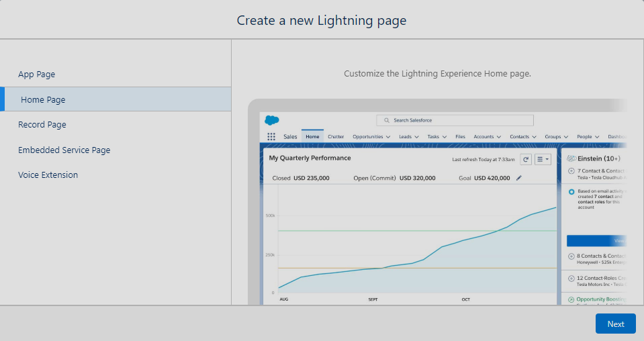Click the Open (Commit) USD 320,000 value
Screen dimensions: 644x341
click(417, 178)
